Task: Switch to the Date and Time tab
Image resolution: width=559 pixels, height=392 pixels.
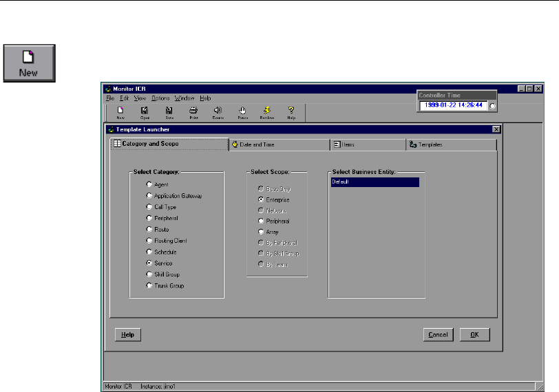Action: tap(279, 144)
